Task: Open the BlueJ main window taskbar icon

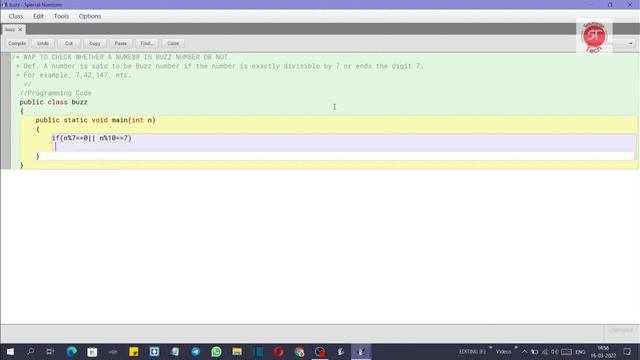Action: pos(340,351)
